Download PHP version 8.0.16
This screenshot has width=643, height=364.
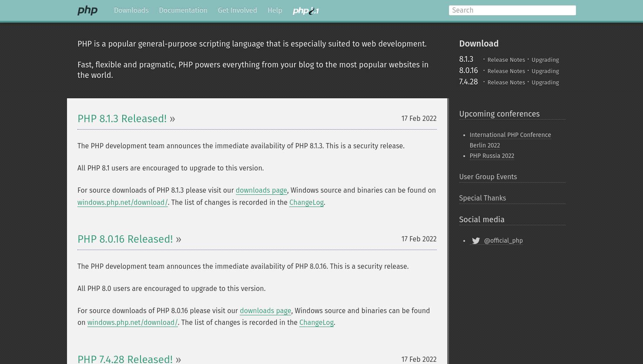point(469,70)
